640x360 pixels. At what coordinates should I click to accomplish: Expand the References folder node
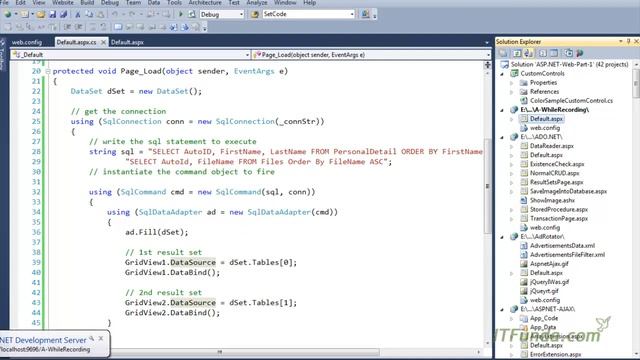tap(512, 92)
